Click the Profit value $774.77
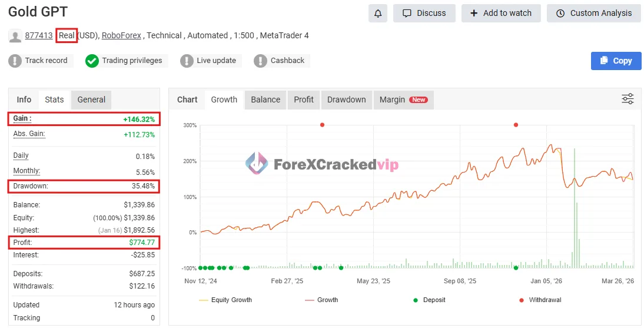Viewport: 644px width, 328px height. (142, 243)
